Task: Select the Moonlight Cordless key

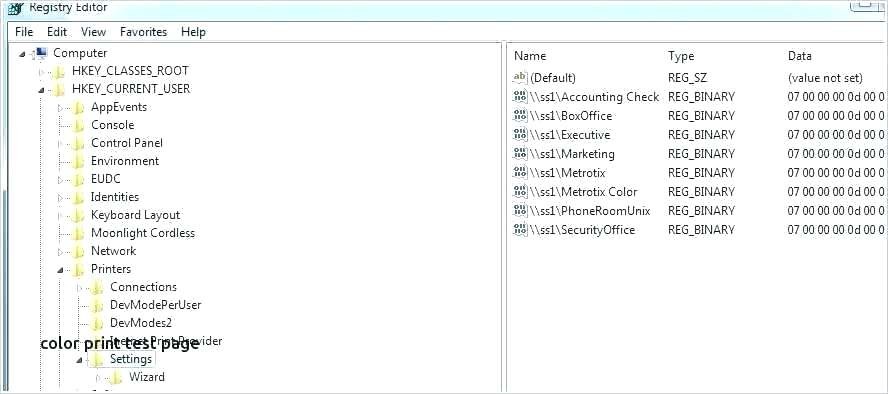Action: coord(143,233)
